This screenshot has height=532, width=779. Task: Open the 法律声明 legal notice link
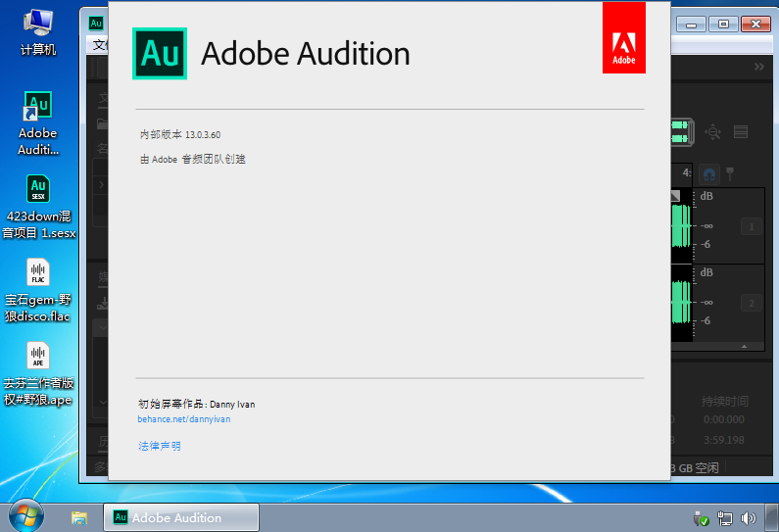click(x=160, y=446)
